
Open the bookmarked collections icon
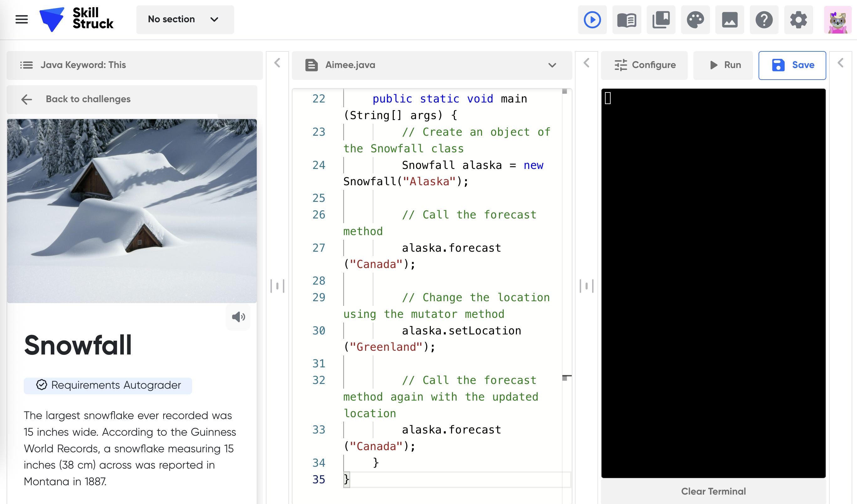point(661,20)
